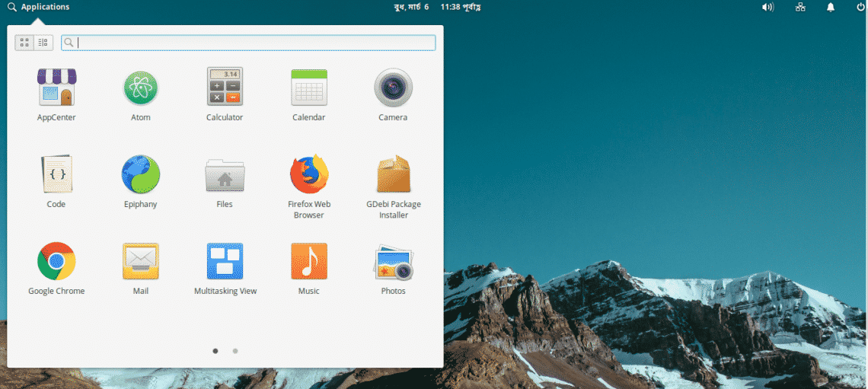The width and height of the screenshot is (868, 389).
Task: Open GDebi Package Installer
Action: coord(393,174)
